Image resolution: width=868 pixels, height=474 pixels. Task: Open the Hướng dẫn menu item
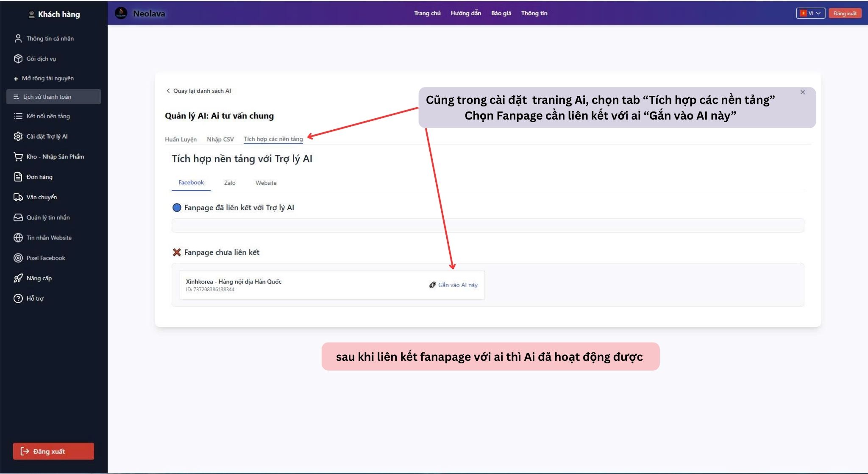coord(466,13)
